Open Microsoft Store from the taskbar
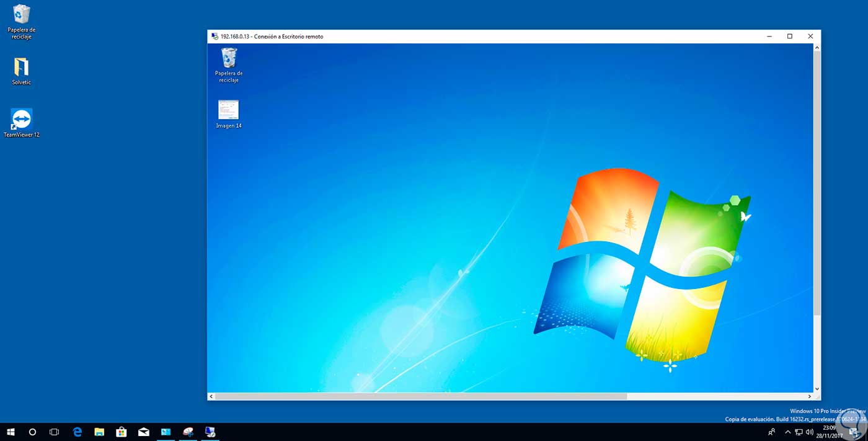The image size is (868, 441). pos(122,432)
